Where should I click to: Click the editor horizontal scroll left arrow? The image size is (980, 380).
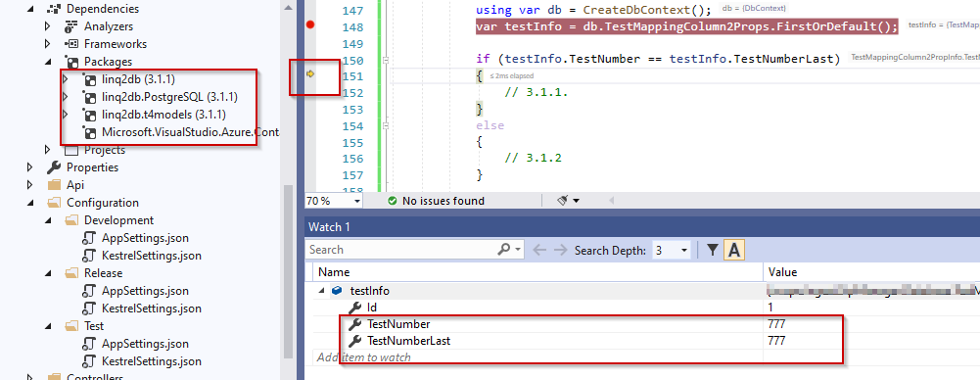click(x=612, y=201)
